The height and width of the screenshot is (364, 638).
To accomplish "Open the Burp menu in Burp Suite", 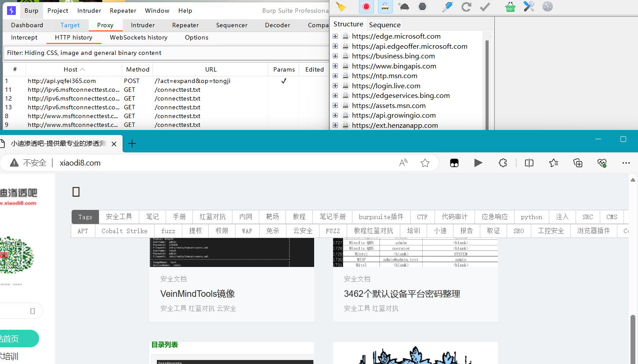I will click(x=31, y=11).
